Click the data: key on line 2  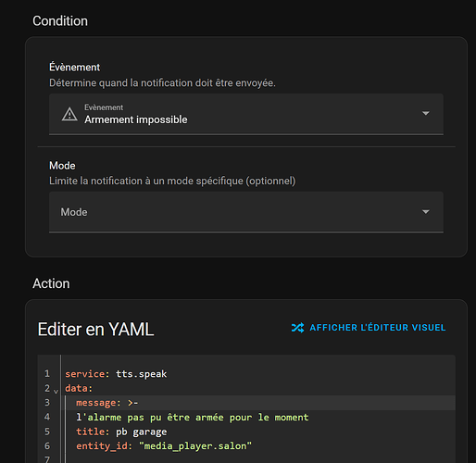tap(79, 388)
